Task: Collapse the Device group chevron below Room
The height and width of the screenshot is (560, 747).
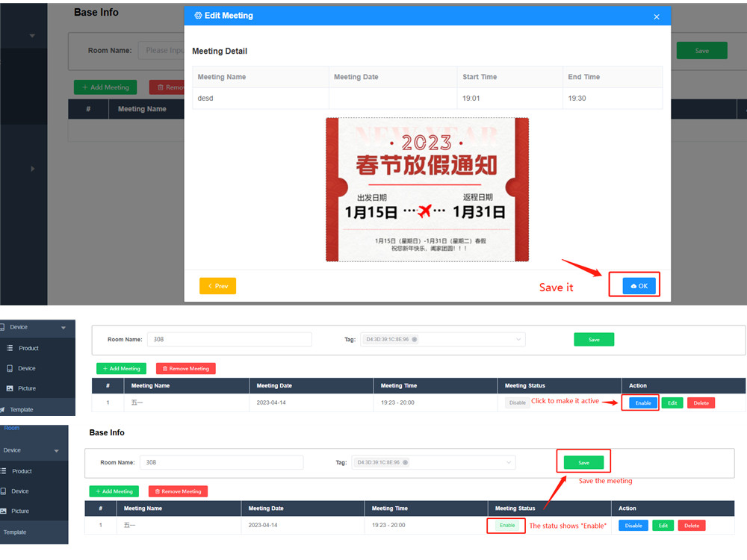Action: pos(56,450)
